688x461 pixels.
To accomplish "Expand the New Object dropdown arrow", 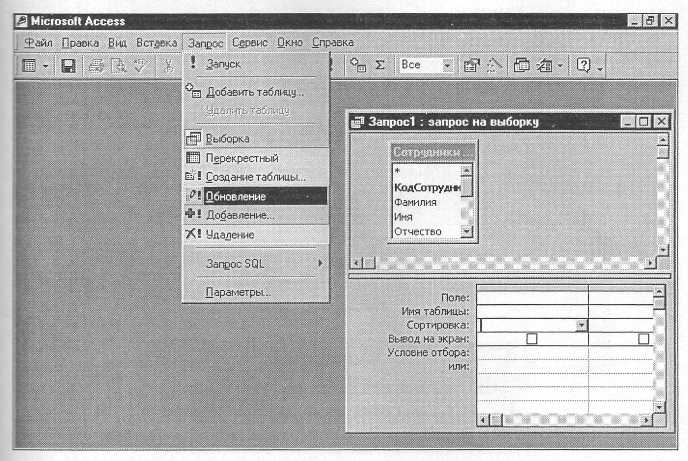I will pos(560,66).
